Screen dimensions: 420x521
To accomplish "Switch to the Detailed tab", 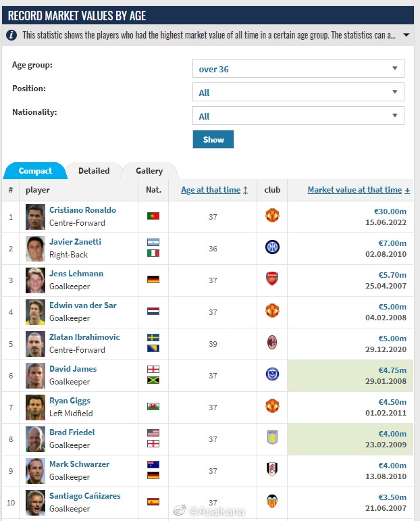I will pos(94,171).
